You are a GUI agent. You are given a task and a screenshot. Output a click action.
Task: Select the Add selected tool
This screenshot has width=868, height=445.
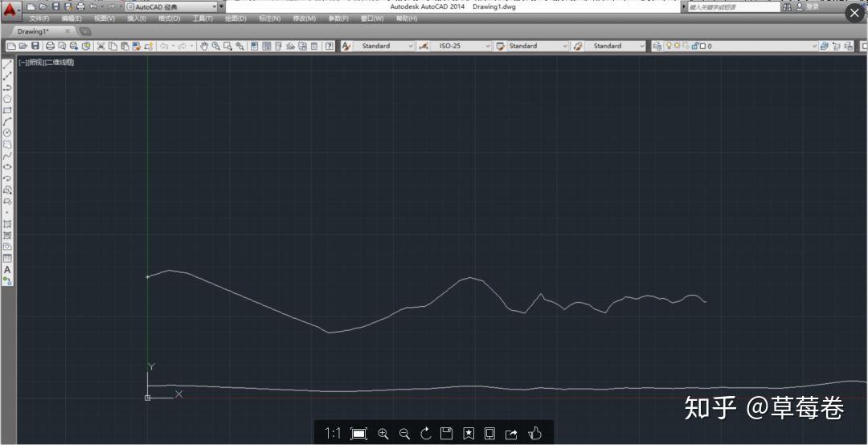coord(7,280)
